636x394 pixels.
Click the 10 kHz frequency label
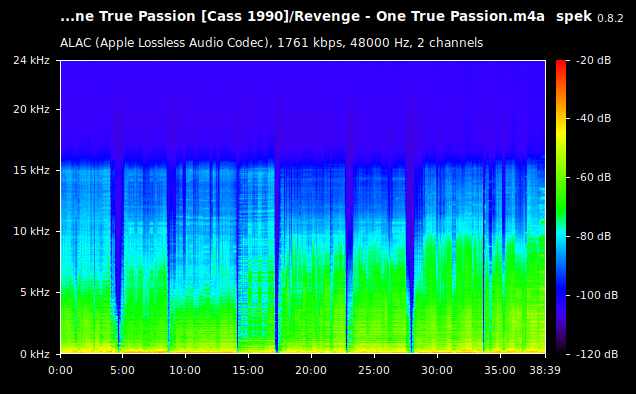[31, 231]
